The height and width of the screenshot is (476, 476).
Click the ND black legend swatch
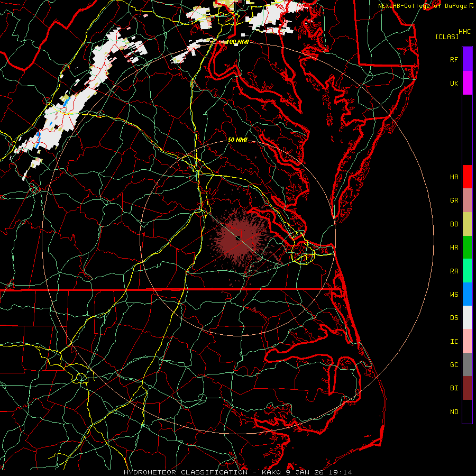(x=467, y=411)
